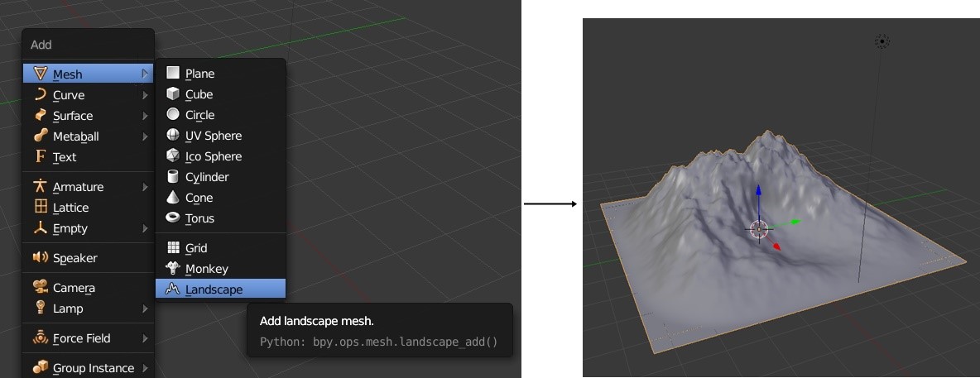Screen dimensions: 980x378
Task: Add a Text object
Action: point(88,157)
